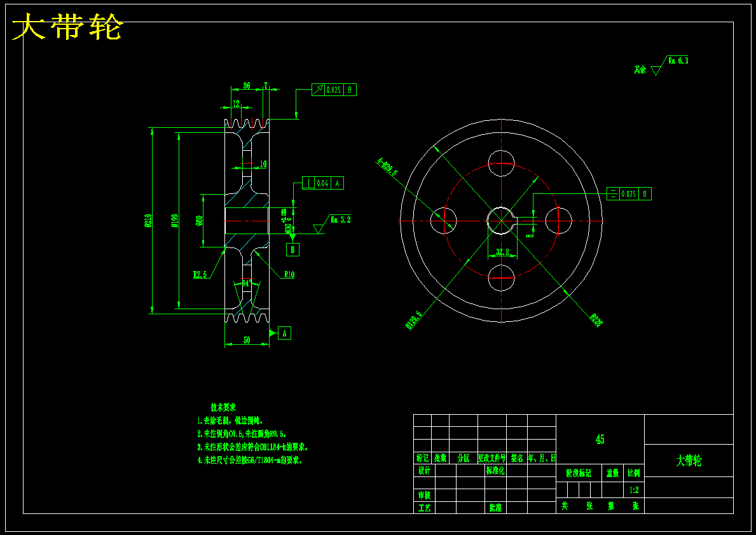Click the 1:2 scale value
756x535 pixels.
(635, 490)
